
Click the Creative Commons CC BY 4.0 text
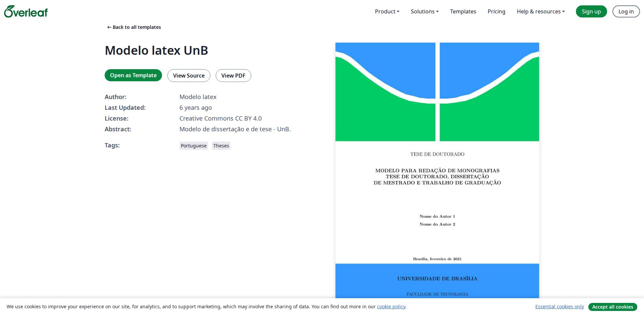pyautogui.click(x=220, y=118)
